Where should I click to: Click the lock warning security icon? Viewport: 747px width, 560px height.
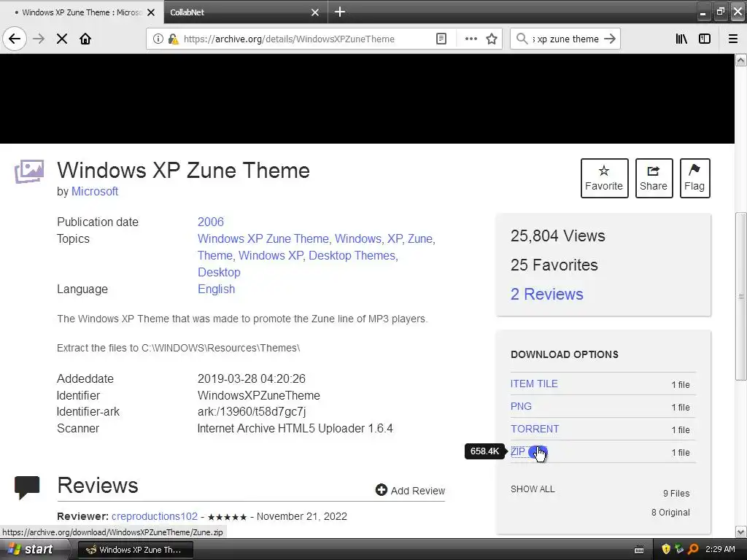click(x=174, y=39)
